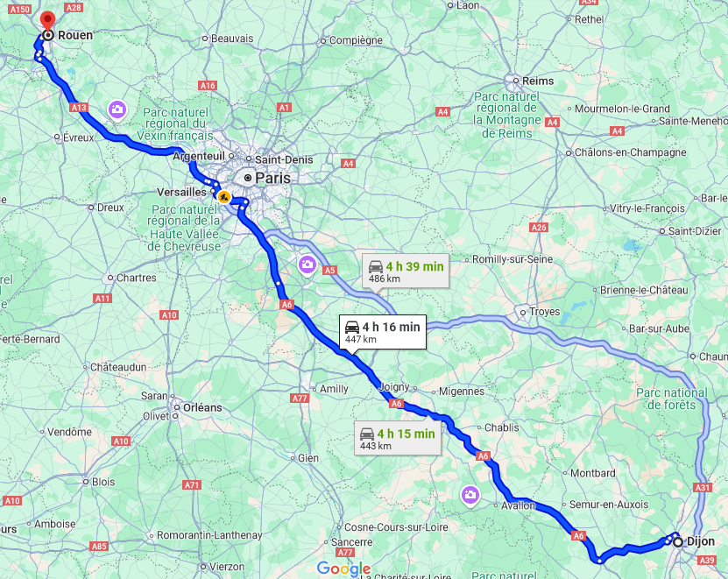Click the Parc national de forêts label
728x579 pixels.
click(x=672, y=399)
